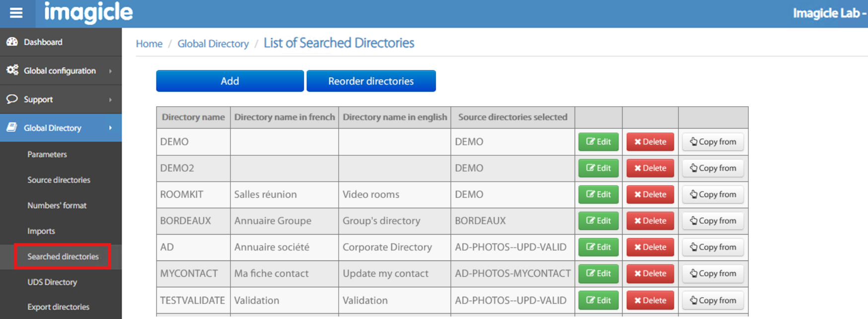Click the Reorder directories button
868x319 pixels.
point(371,81)
